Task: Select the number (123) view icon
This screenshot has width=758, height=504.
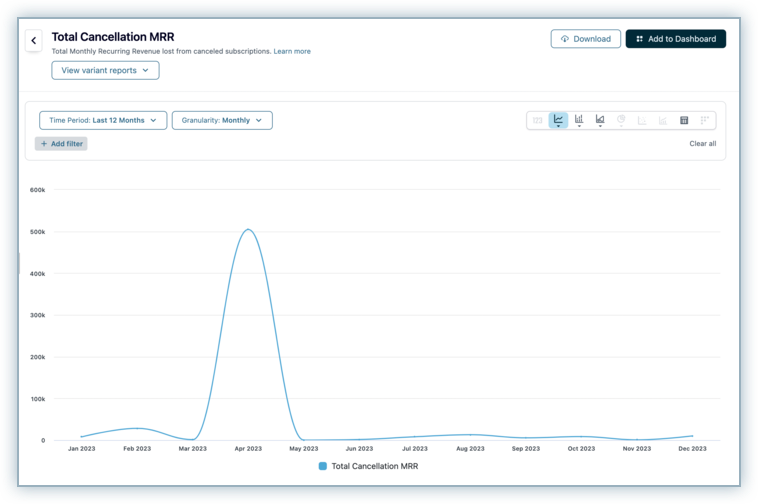Action: tap(538, 120)
